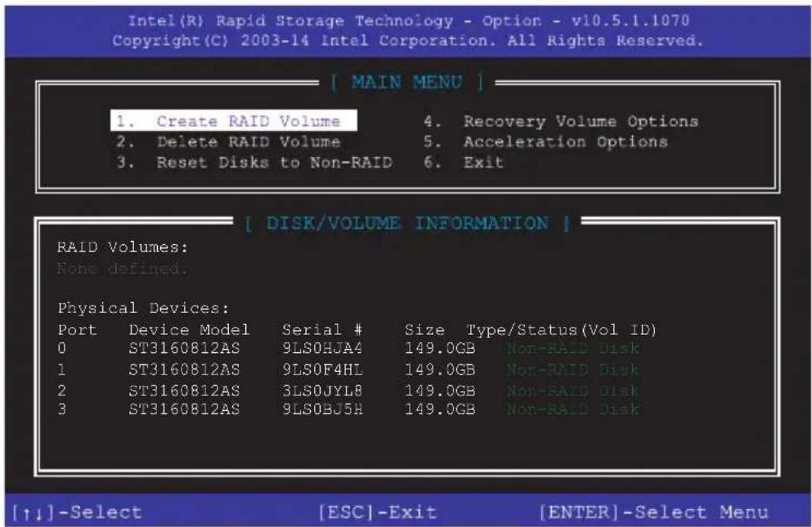Click the RAID Volumes label
The width and height of the screenshot is (812, 527).
click(x=123, y=247)
